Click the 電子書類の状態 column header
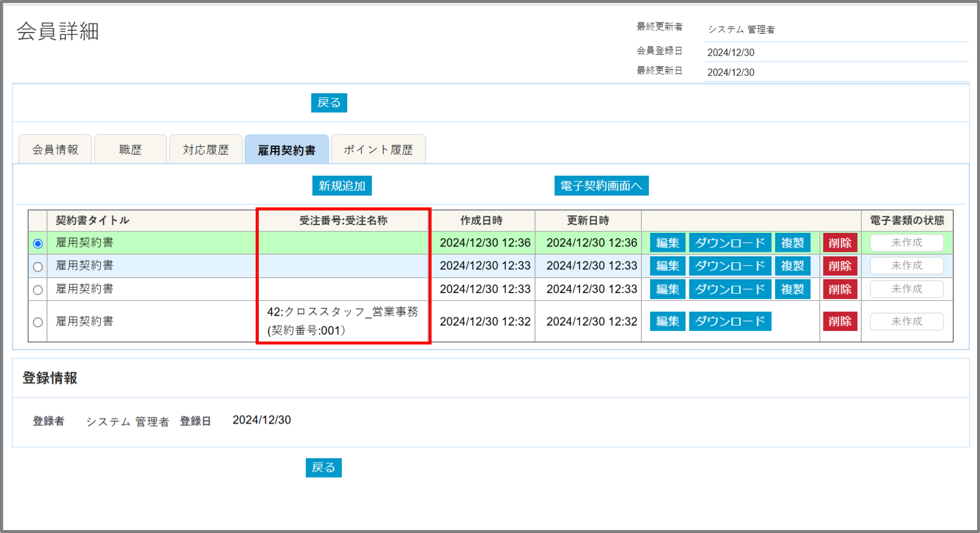The height and width of the screenshot is (533, 980). (x=907, y=220)
